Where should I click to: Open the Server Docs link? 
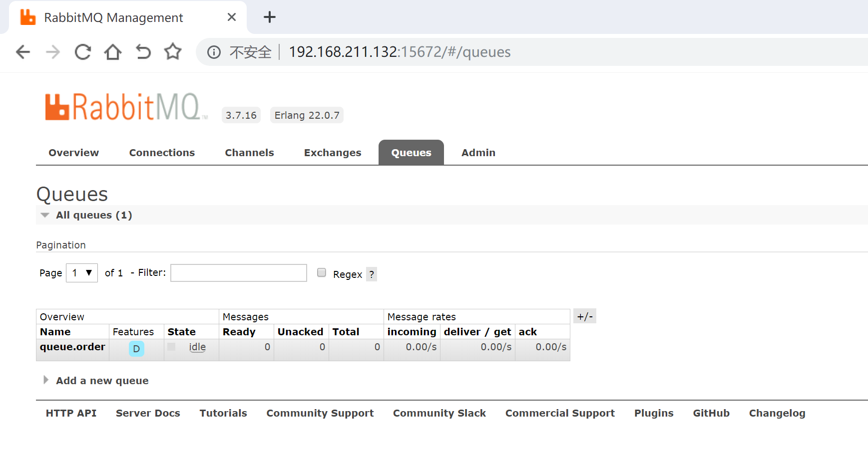[x=148, y=413]
